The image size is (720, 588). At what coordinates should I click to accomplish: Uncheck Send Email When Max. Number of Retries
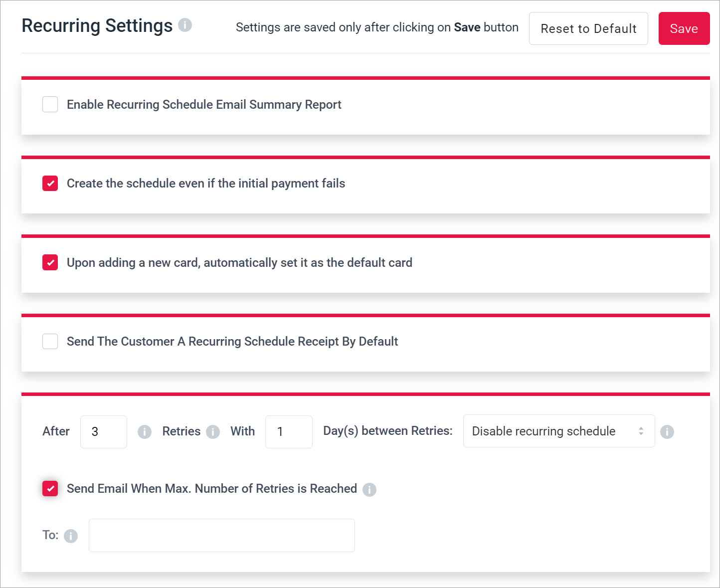tap(50, 489)
